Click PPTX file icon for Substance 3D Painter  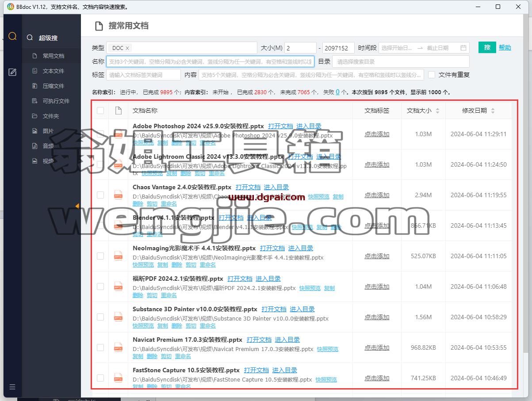119,317
